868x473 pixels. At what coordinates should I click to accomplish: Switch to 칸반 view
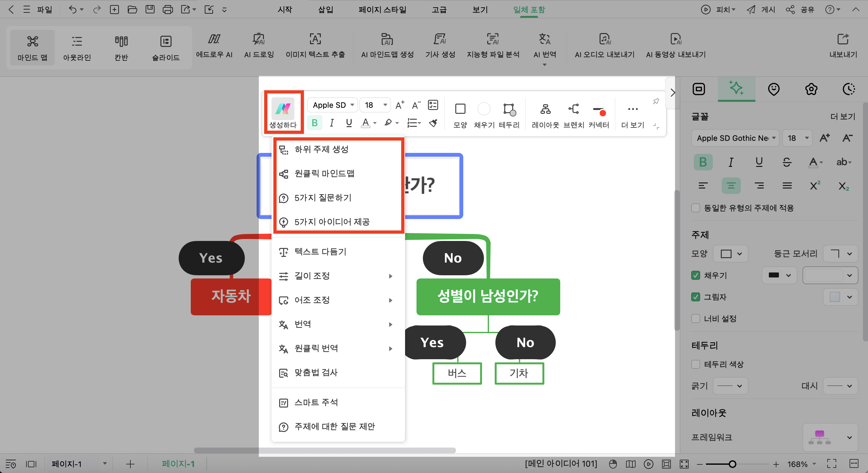[x=121, y=47]
